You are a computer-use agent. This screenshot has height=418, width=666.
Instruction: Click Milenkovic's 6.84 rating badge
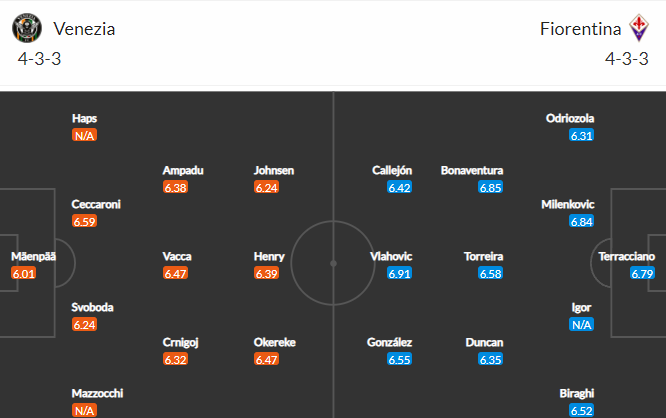coord(581,221)
